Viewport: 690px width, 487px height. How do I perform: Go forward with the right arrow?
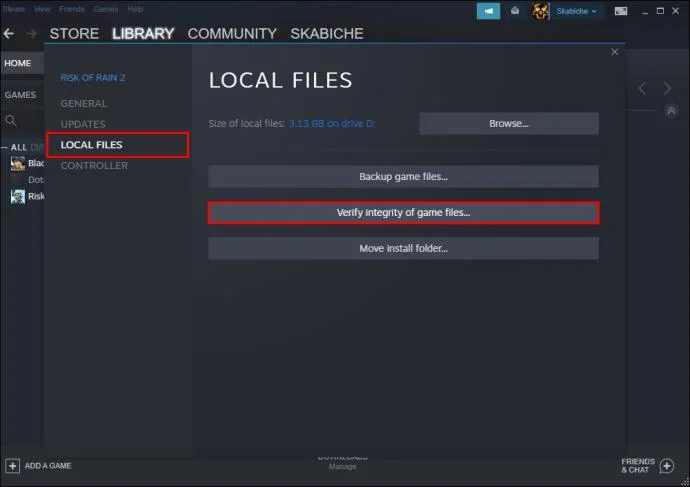click(31, 33)
